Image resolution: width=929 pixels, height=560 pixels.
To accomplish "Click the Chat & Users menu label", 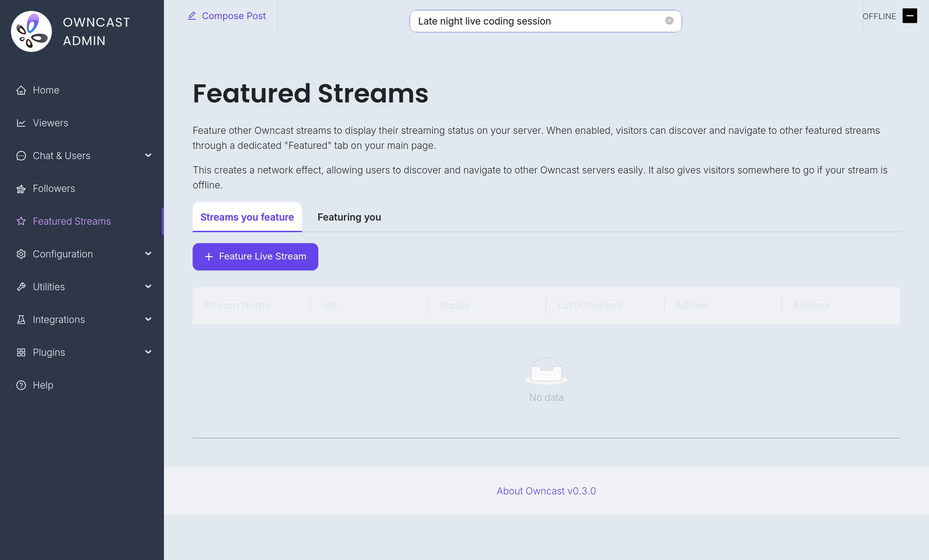I will (62, 156).
